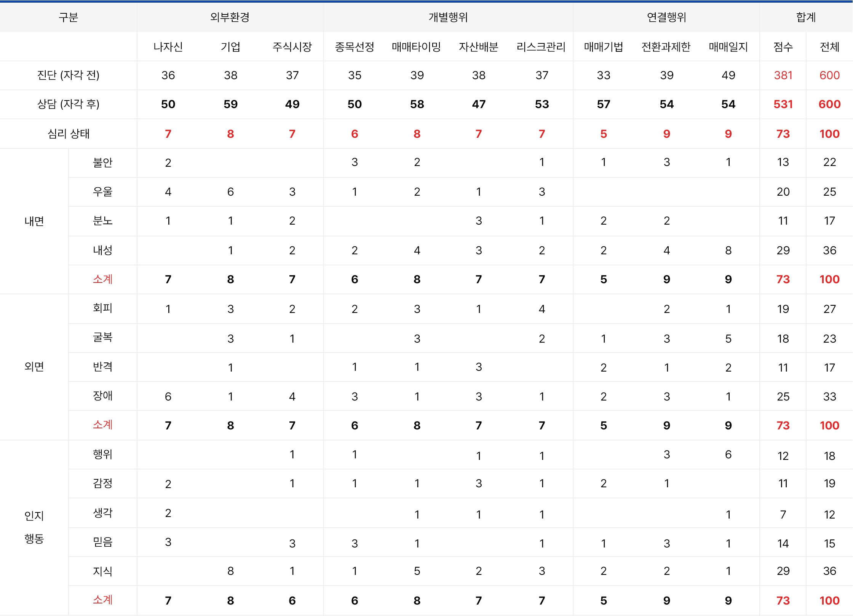This screenshot has height=616, width=853.
Task: Click the 장애 row total 33
Action: coord(829,397)
